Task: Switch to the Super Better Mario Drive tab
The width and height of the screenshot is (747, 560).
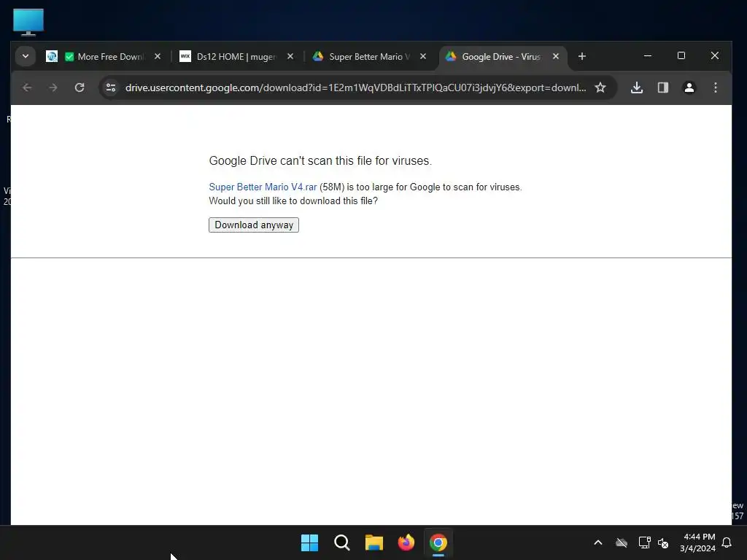Action: (369, 57)
